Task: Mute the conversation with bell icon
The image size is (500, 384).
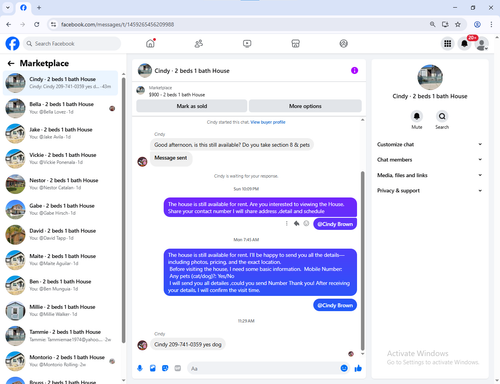Action: tap(417, 116)
